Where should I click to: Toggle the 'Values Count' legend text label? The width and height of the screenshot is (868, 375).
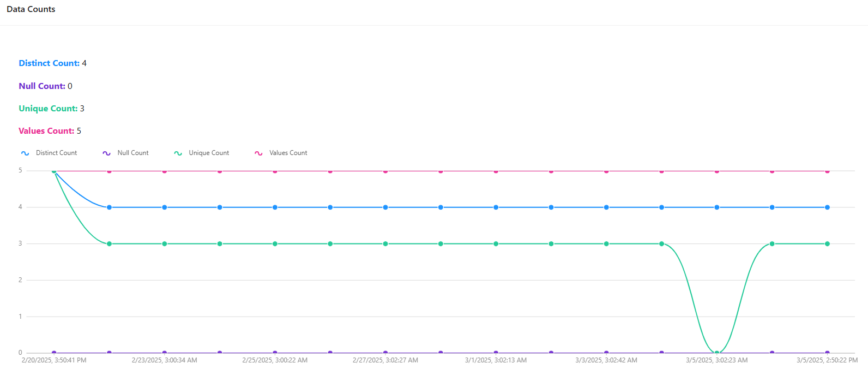(x=288, y=153)
